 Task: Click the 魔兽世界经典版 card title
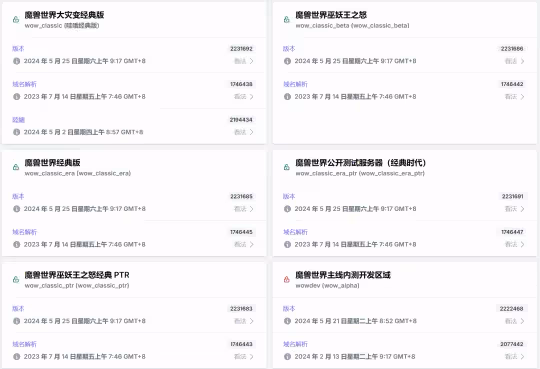(x=52, y=163)
